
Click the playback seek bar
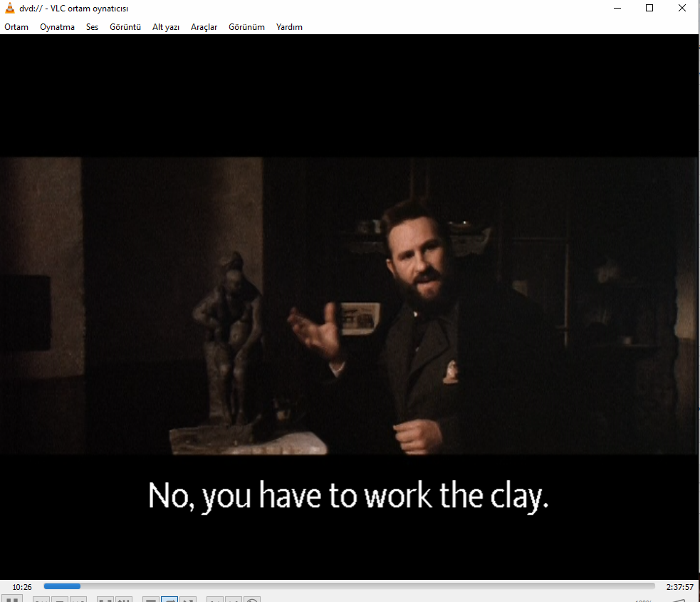[x=349, y=586]
